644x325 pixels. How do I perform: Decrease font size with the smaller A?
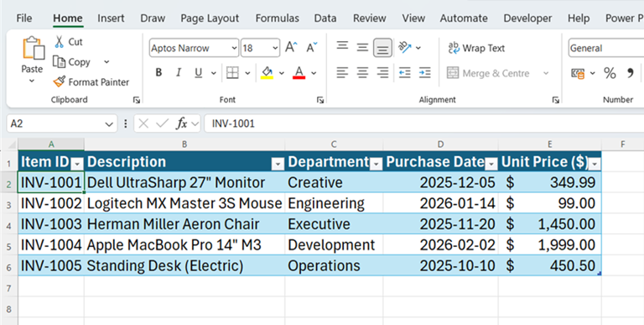tap(312, 47)
